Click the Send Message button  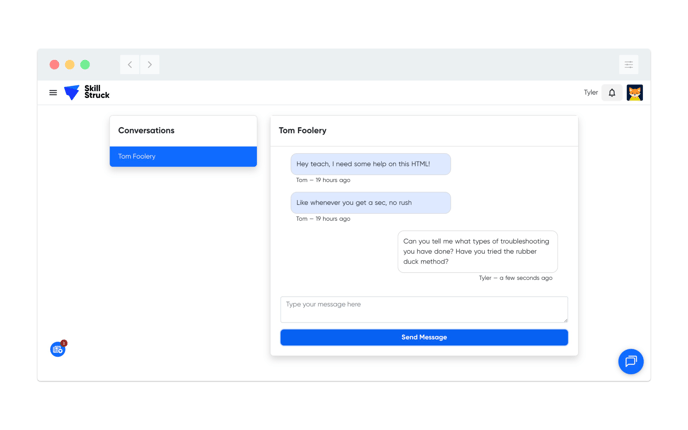pos(424,338)
